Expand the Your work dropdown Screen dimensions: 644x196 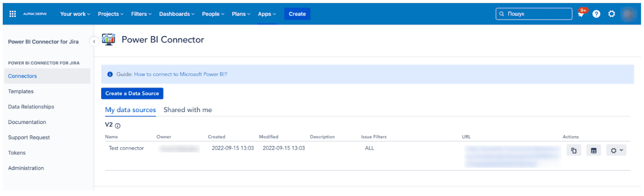tap(75, 14)
